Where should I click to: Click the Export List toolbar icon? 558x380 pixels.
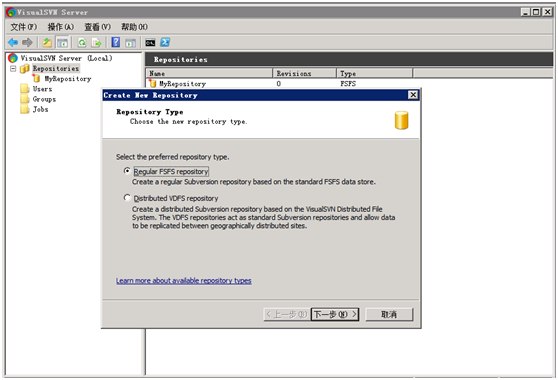(x=96, y=43)
